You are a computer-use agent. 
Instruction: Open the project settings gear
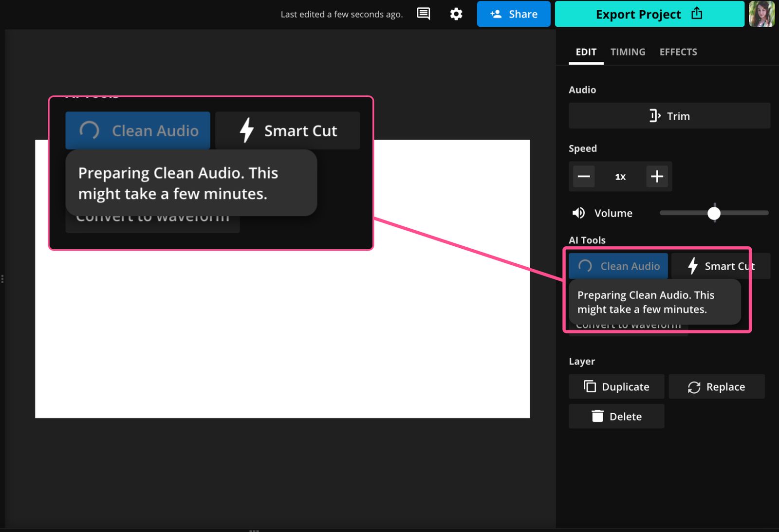coord(456,14)
